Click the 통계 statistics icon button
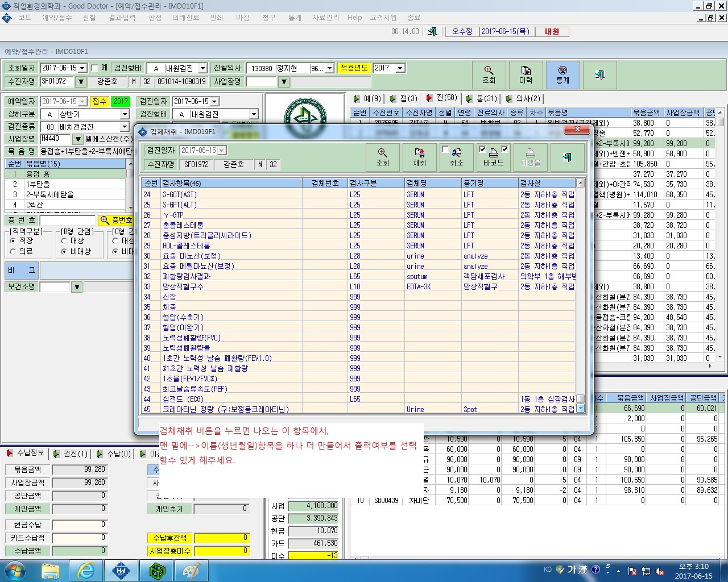This screenshot has width=728, height=582. 562,75
